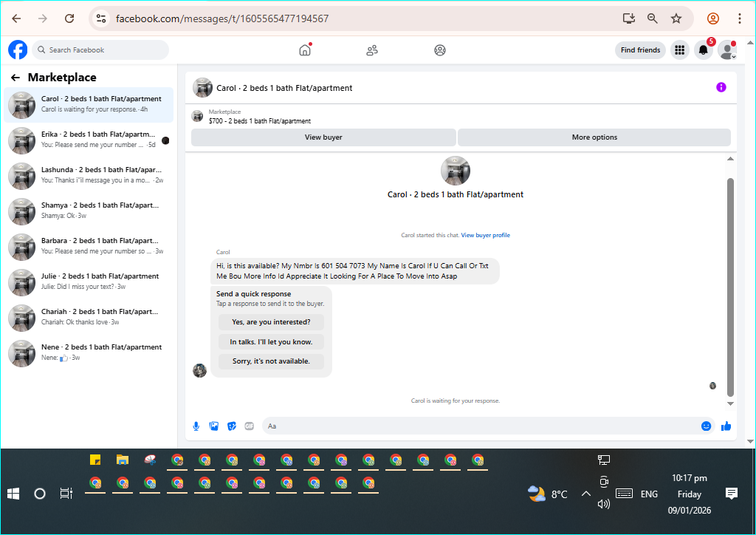Screen dimensions: 756x535
Task: Open the Groups icon in top navigation
Action: coord(440,50)
